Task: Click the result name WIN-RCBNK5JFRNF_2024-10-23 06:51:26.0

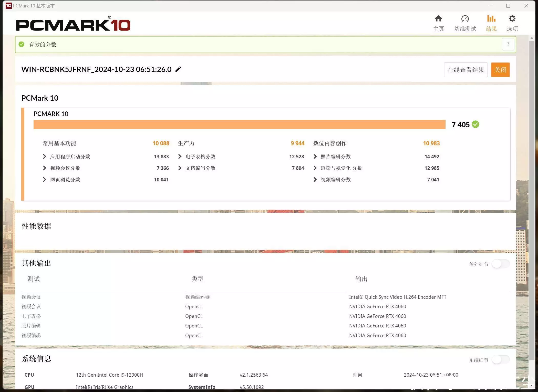Action: (x=96, y=69)
